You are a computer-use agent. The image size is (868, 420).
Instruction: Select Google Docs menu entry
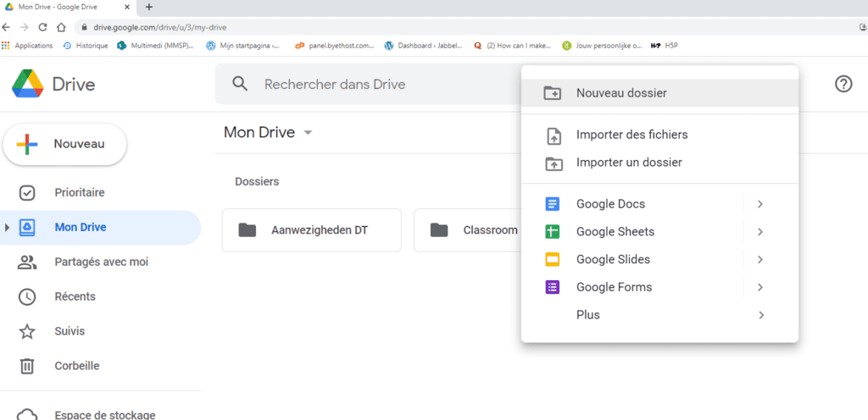click(659, 204)
